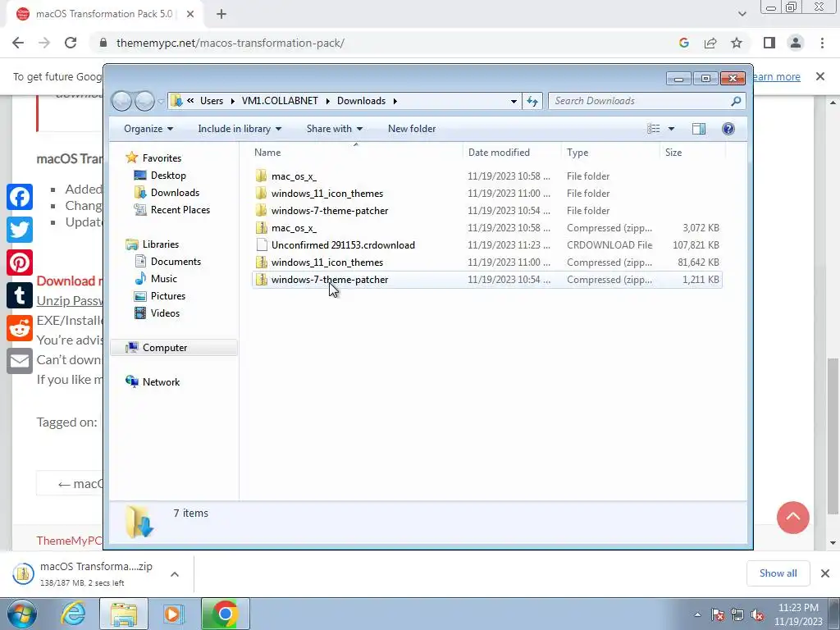
Task: Click the Learn more link
Action: tap(777, 77)
